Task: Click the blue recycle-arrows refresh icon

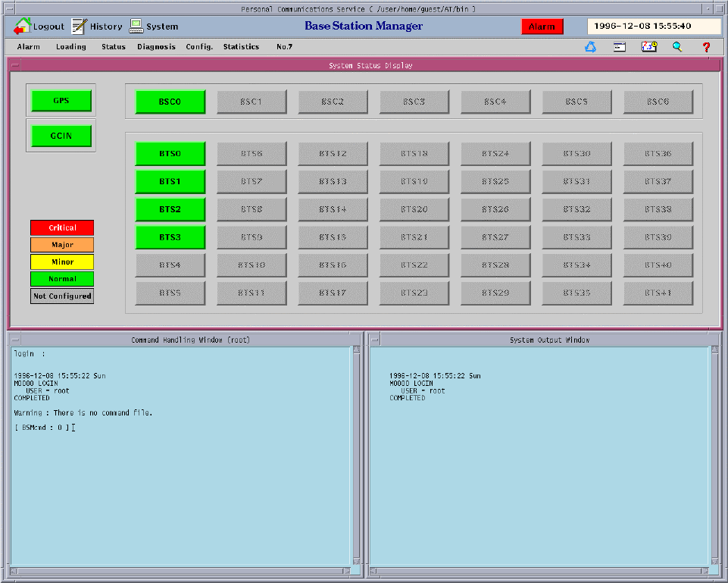Action: click(590, 47)
